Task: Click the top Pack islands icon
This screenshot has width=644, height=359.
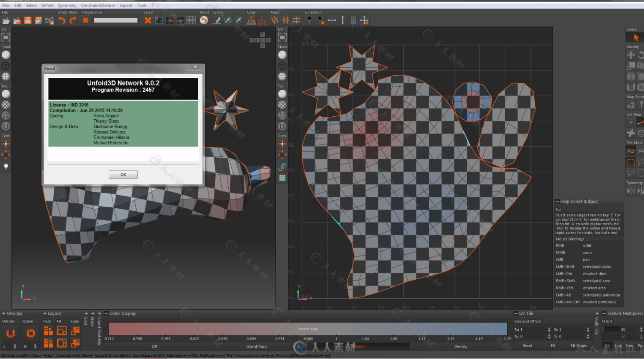Action: [x=48, y=331]
